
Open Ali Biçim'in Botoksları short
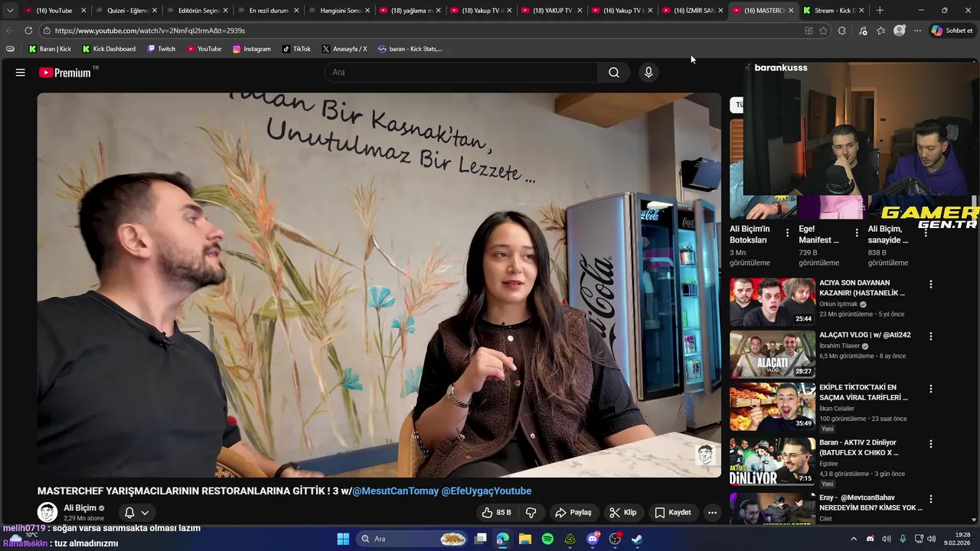coord(750,234)
